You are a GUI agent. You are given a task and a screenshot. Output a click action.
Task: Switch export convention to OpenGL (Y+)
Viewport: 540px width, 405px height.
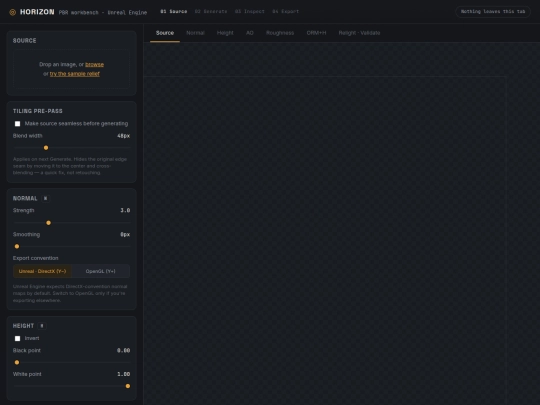101,271
